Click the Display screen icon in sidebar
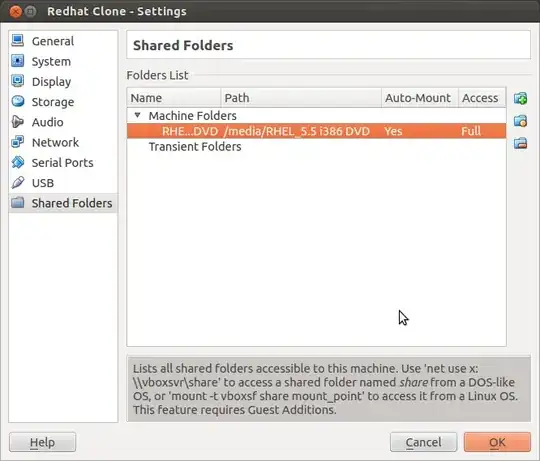 tap(18, 81)
